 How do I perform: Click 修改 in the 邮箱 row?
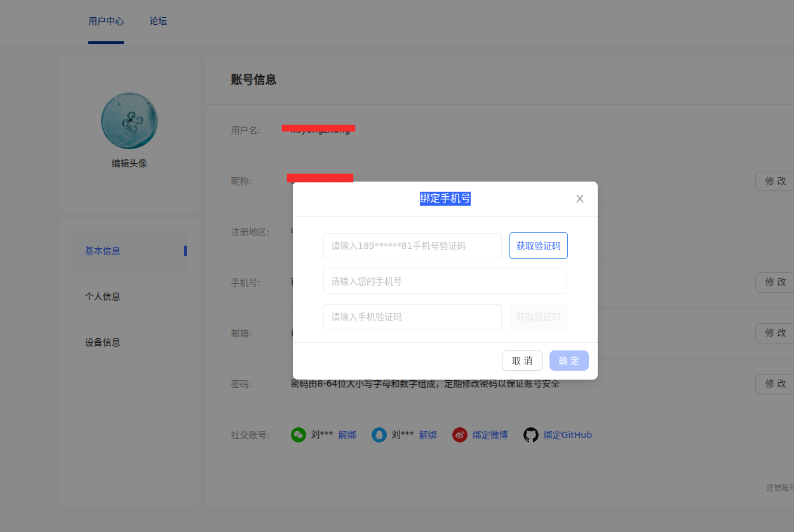point(775,333)
